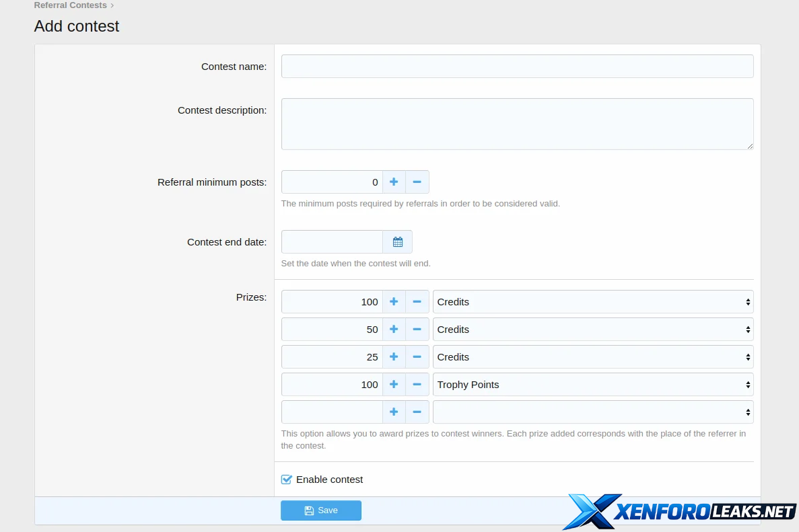Open the first prize Credits type dropdown
The height and width of the screenshot is (532, 799).
[x=592, y=302]
